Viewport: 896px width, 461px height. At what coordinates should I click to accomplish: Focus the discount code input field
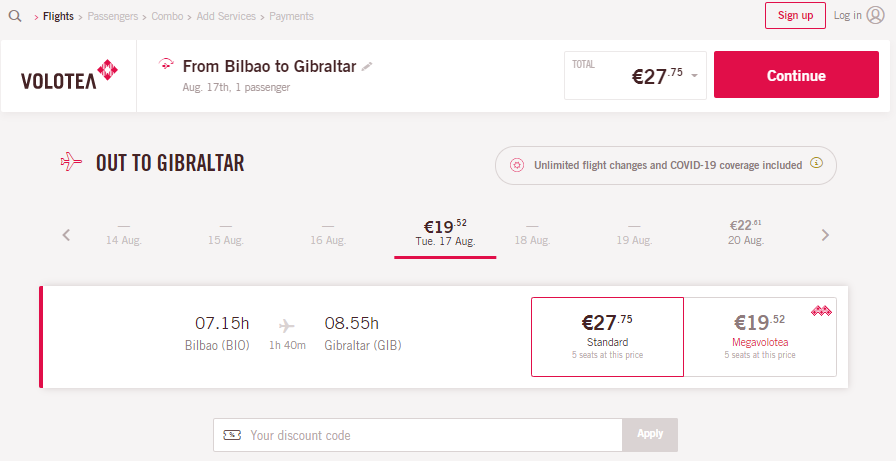tap(418, 435)
